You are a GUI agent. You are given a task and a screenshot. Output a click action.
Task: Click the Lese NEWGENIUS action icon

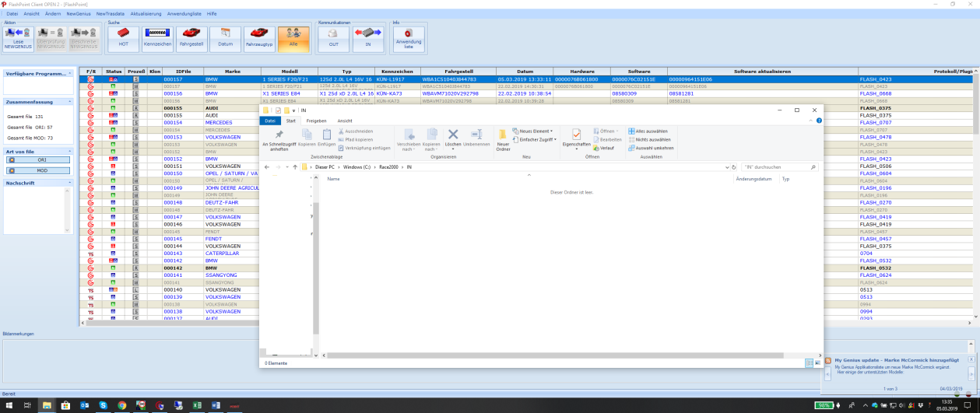click(x=18, y=39)
